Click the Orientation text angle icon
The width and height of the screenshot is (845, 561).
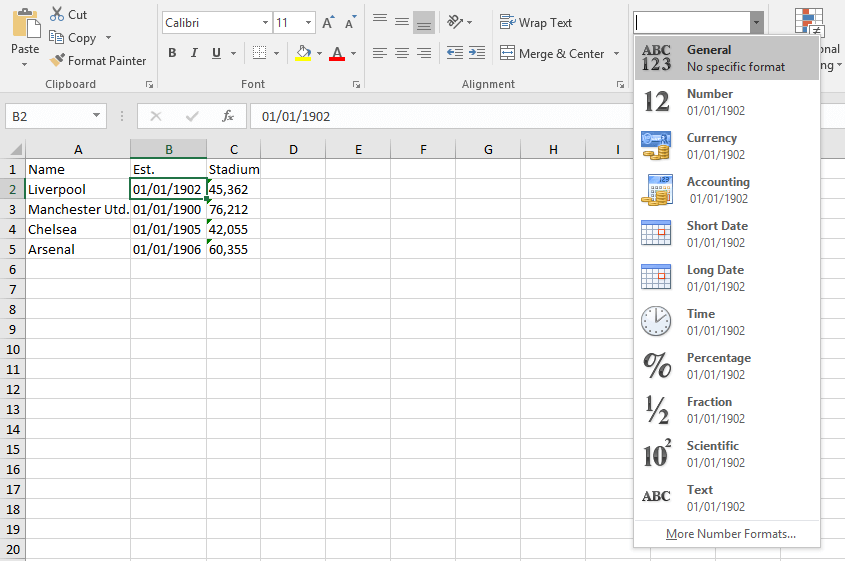pos(455,22)
